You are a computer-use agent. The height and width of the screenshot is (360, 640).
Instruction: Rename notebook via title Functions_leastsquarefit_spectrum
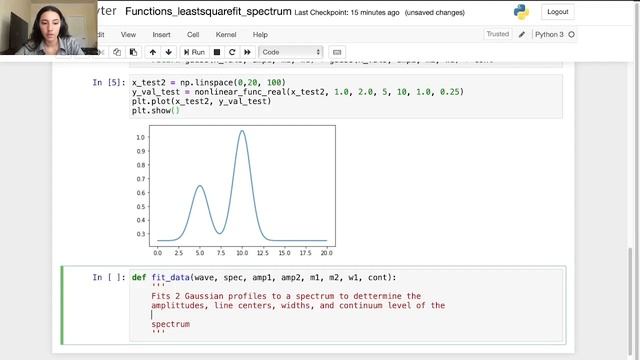click(x=208, y=11)
